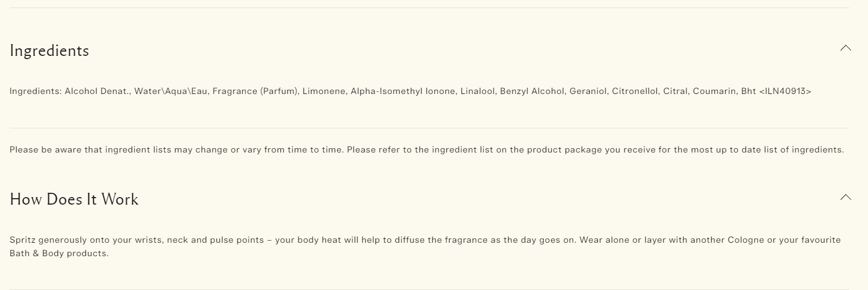Screen dimensions: 868x290
Task: Collapse the Ingredients section using its chevron
Action: (x=845, y=48)
